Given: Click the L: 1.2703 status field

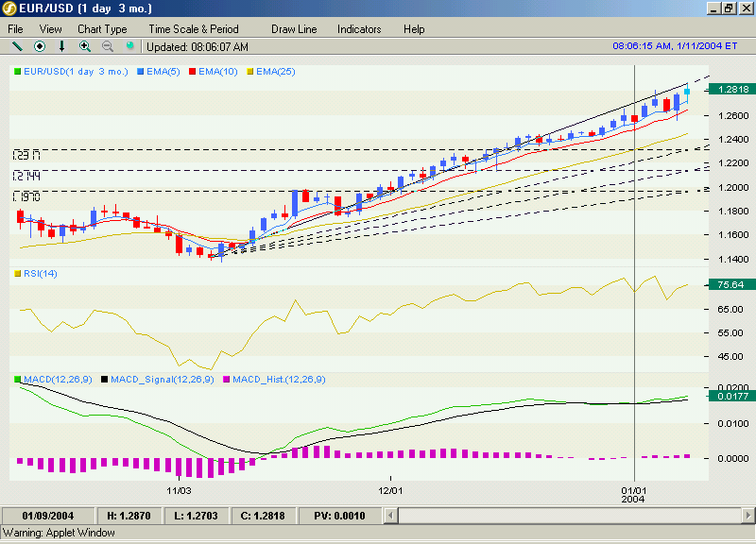Looking at the screenshot, I should (x=196, y=516).
